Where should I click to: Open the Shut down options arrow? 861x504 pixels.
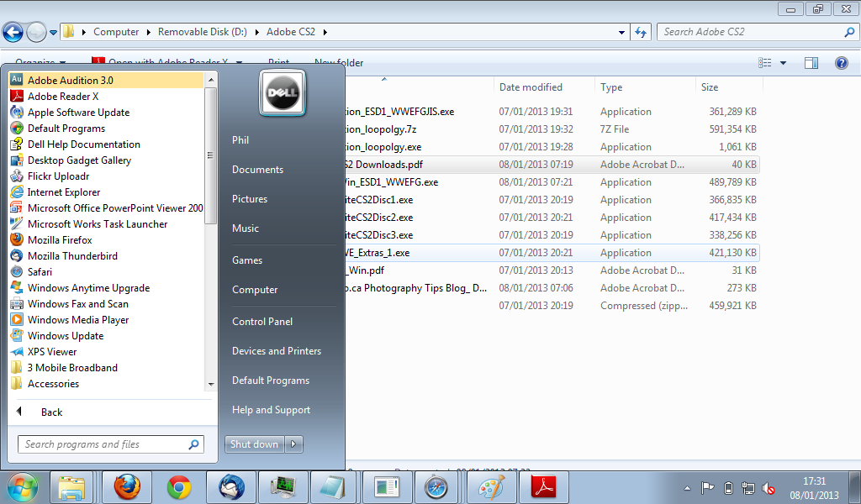pyautogui.click(x=293, y=444)
